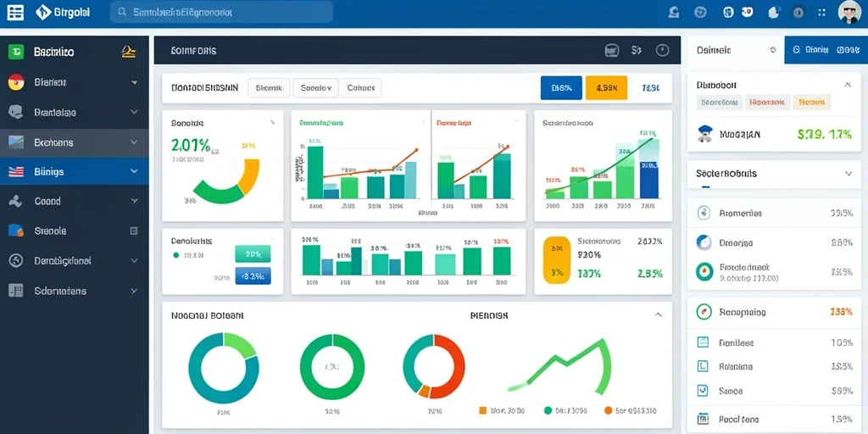Switch to the Coluoes tab

click(x=361, y=87)
